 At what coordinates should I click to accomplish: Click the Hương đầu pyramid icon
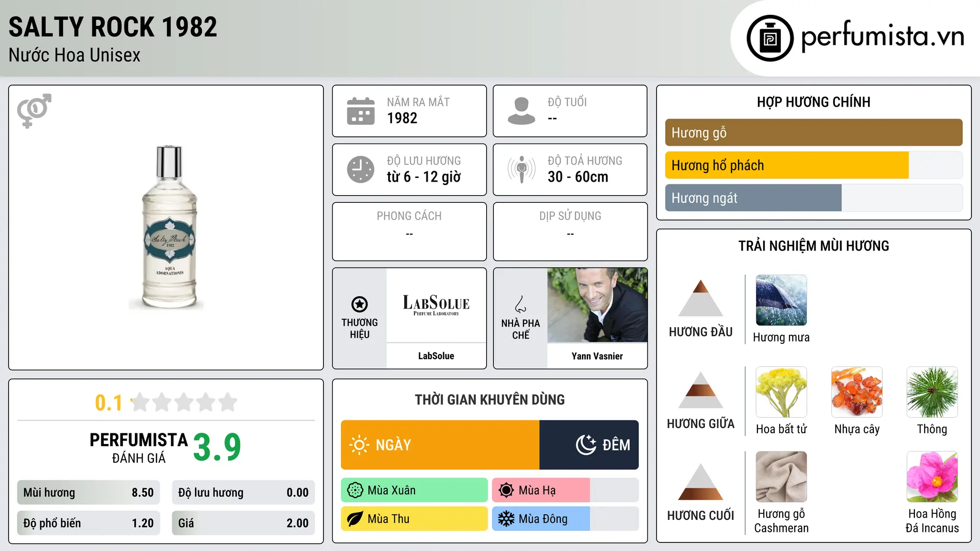(x=701, y=298)
